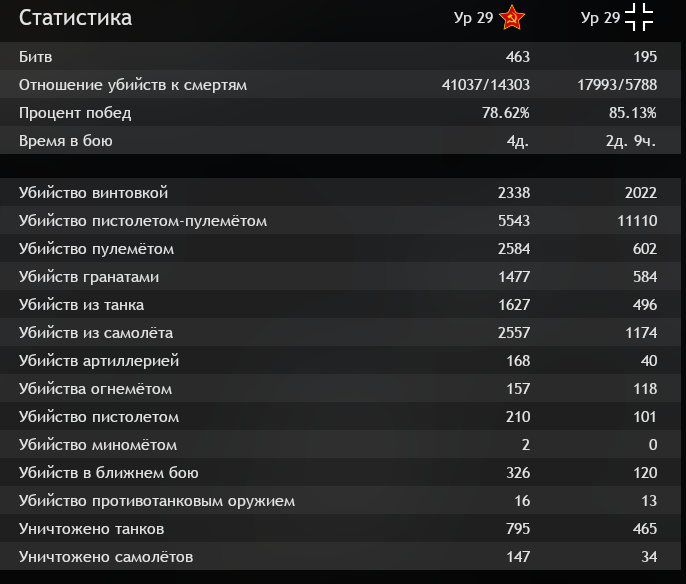Click the Убийств из самолёта row
Viewport: 686px width, 584px height.
340,332
